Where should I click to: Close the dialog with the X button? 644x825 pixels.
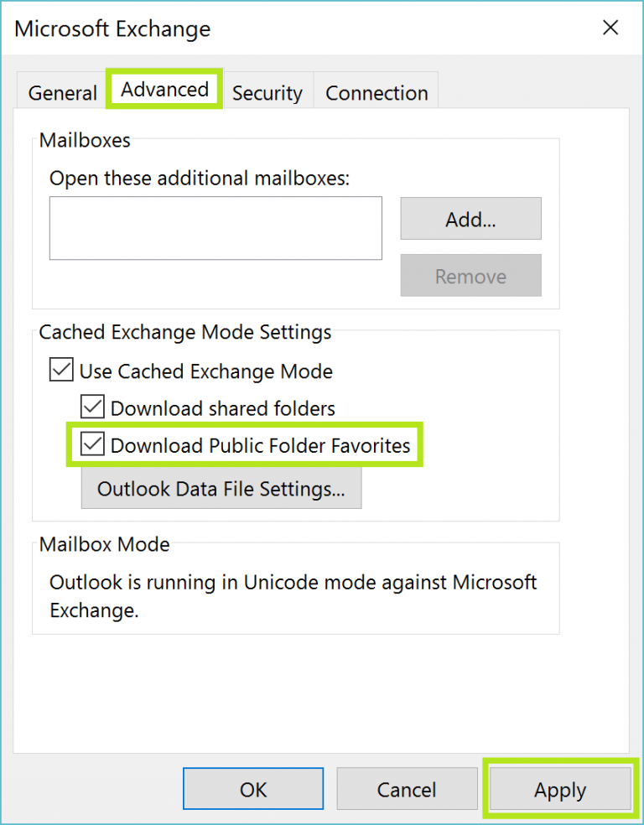pos(610,28)
